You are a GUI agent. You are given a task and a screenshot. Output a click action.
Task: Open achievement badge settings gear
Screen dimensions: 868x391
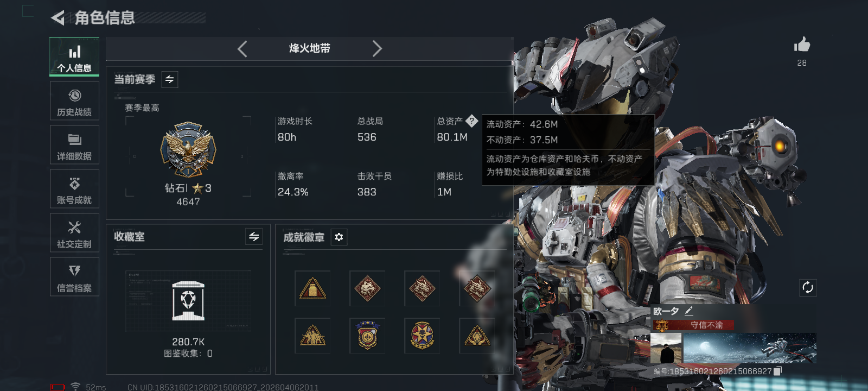tap(339, 237)
